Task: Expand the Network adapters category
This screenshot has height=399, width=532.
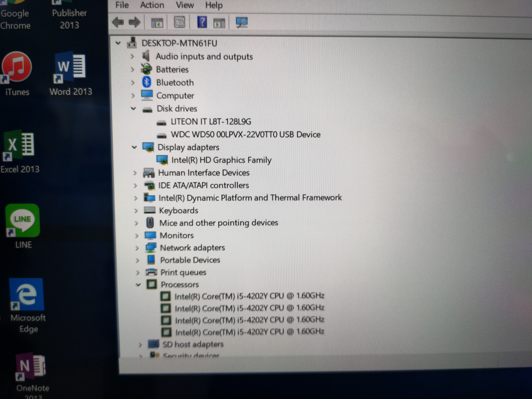Action: 137,248
